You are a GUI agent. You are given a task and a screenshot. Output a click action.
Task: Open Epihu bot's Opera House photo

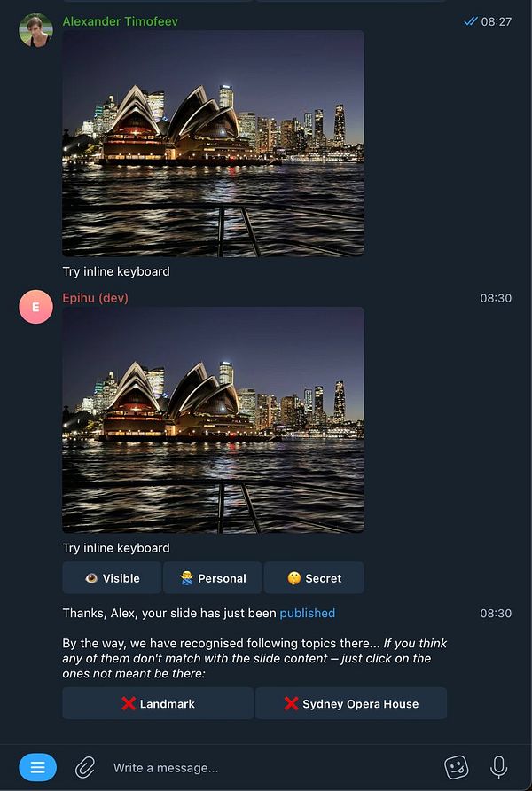coord(214,419)
